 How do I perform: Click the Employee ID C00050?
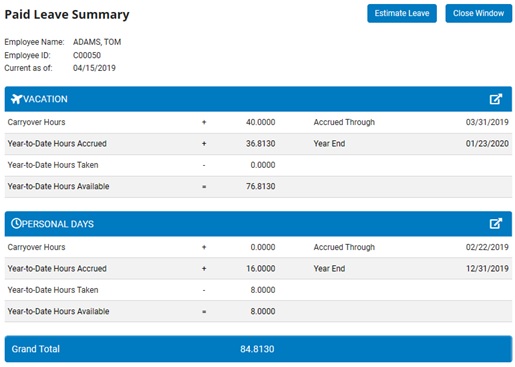tap(87, 55)
